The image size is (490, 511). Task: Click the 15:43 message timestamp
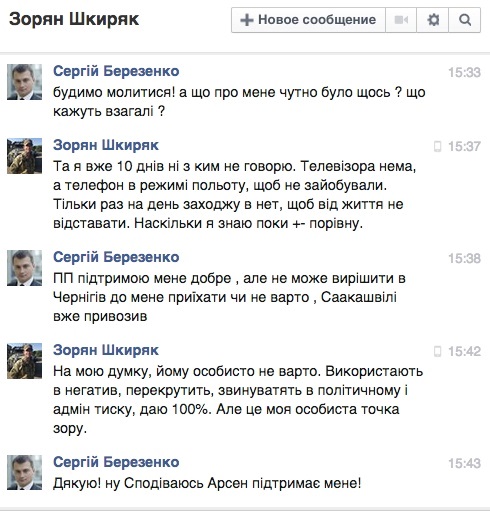coord(464,463)
